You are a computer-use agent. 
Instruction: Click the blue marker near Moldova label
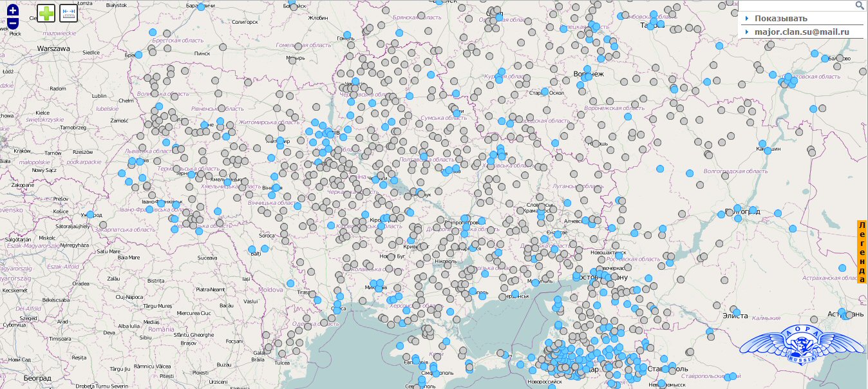coord(290,283)
